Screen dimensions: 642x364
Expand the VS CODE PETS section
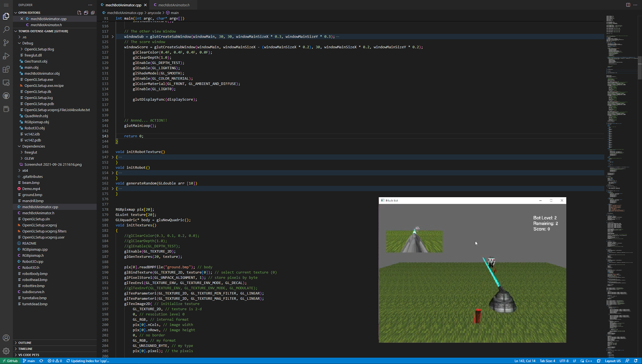(x=28, y=355)
